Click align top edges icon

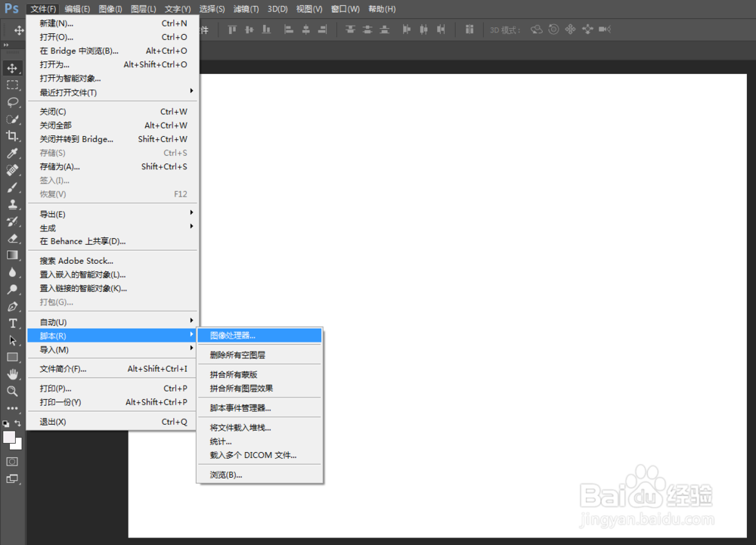coord(232,30)
